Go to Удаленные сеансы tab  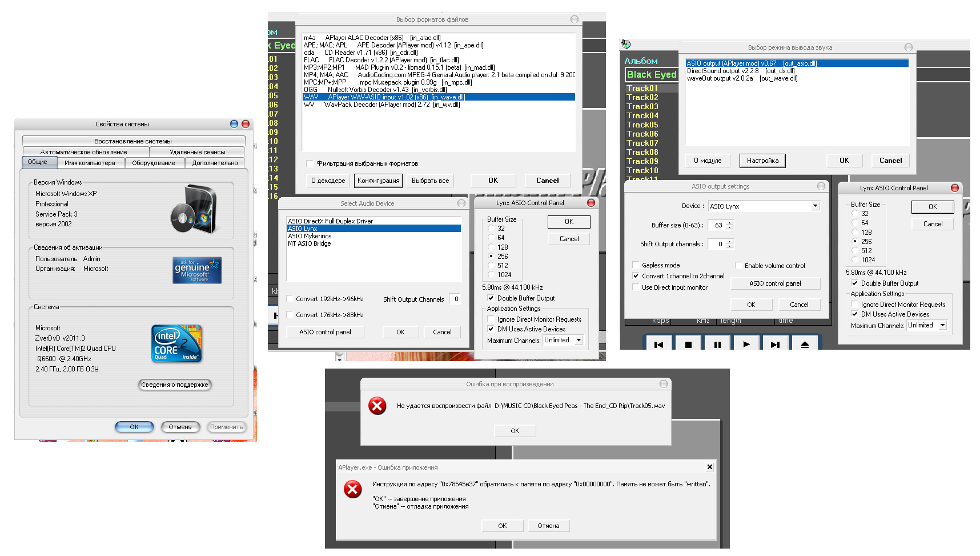click(198, 152)
